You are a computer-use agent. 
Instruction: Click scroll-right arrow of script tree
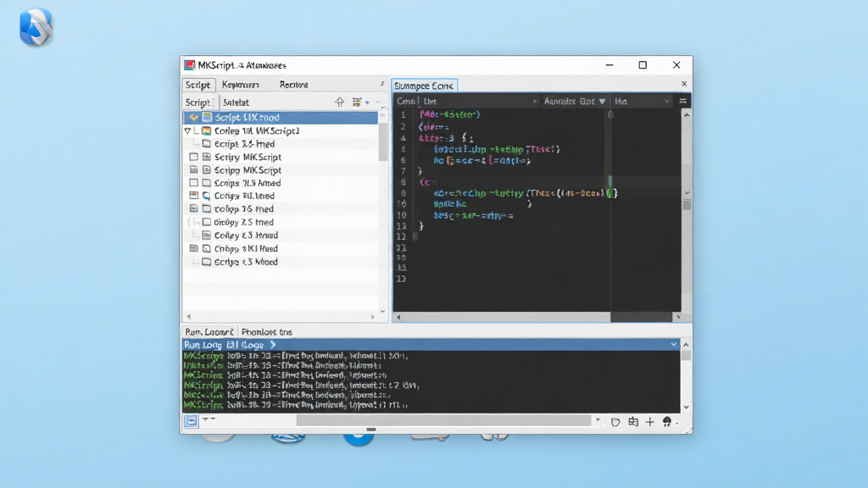(x=373, y=317)
